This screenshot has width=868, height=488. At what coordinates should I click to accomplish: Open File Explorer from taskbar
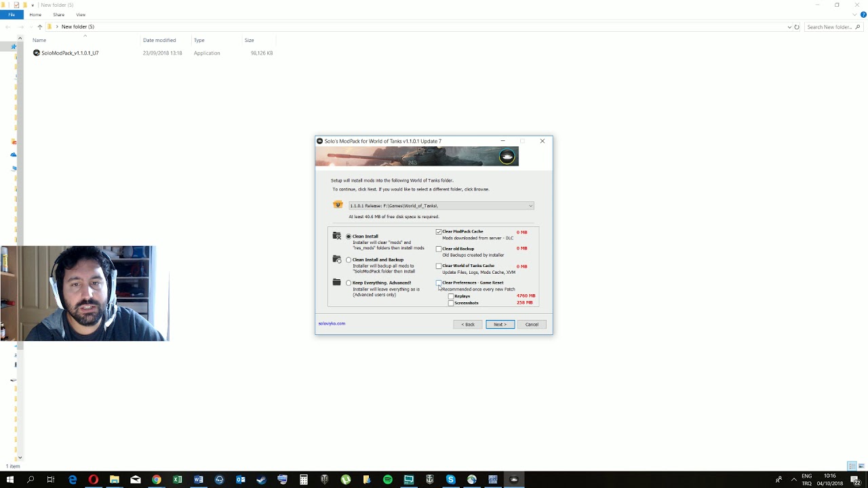click(x=115, y=480)
